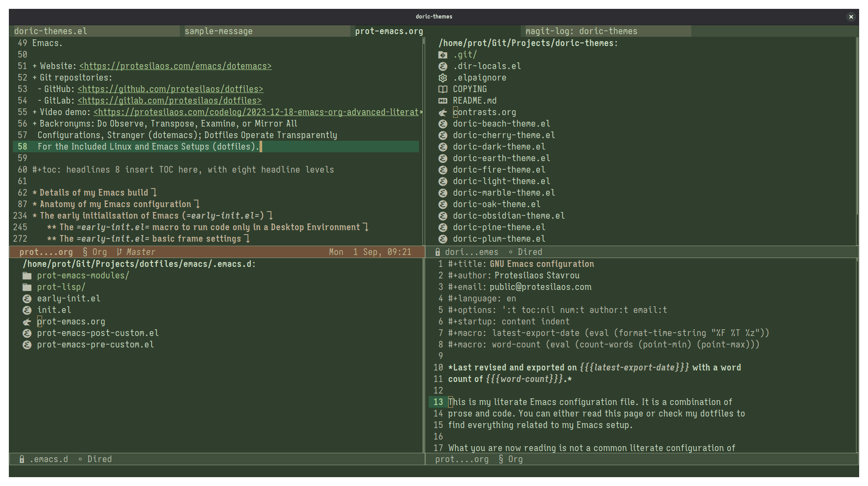The height and width of the screenshot is (486, 868).
Task: Click the folder icon beside .git/
Action: pos(442,55)
